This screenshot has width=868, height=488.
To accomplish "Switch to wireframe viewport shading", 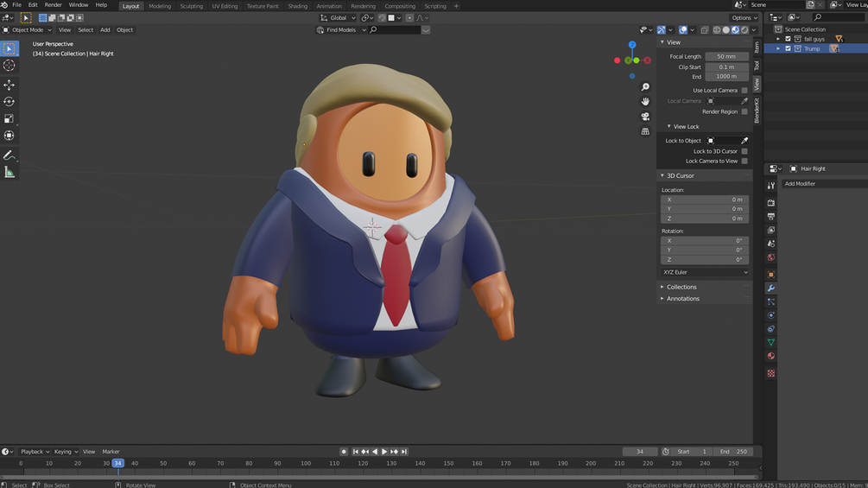I will pos(717,30).
